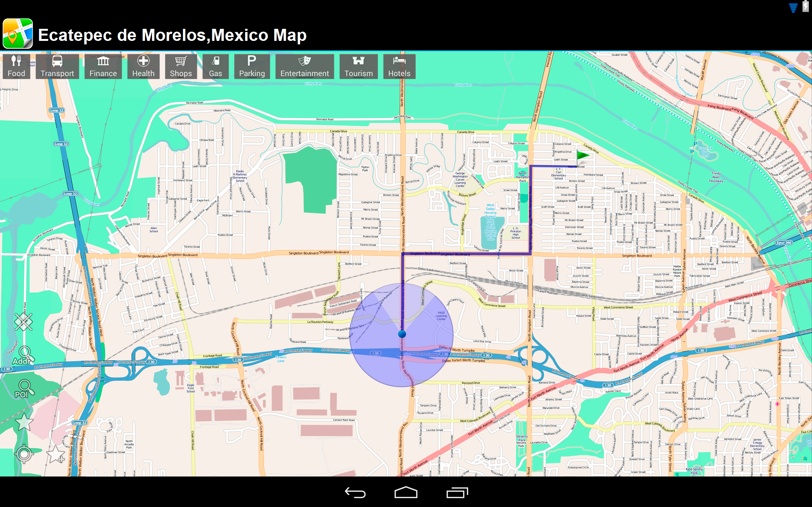
Task: Clear the current route with crossed icon
Action: click(x=24, y=322)
